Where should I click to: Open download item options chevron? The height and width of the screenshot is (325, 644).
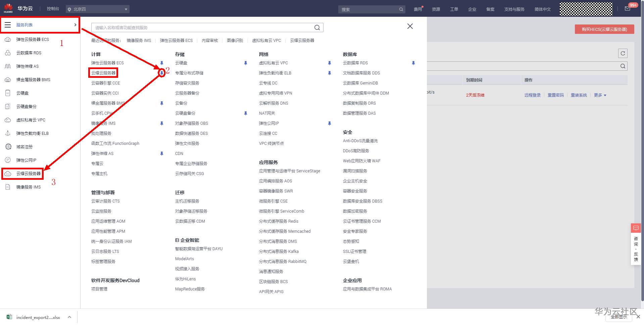(x=69, y=317)
